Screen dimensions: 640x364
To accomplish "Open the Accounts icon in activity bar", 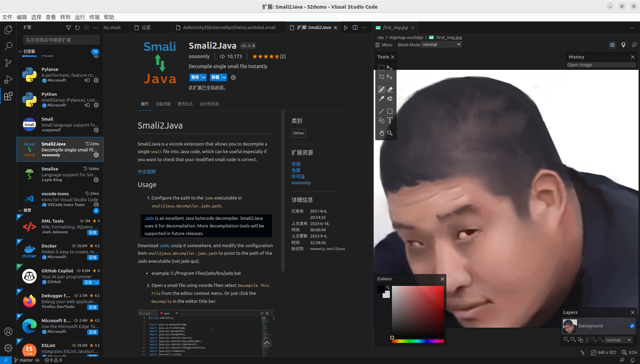I will tap(8, 332).
